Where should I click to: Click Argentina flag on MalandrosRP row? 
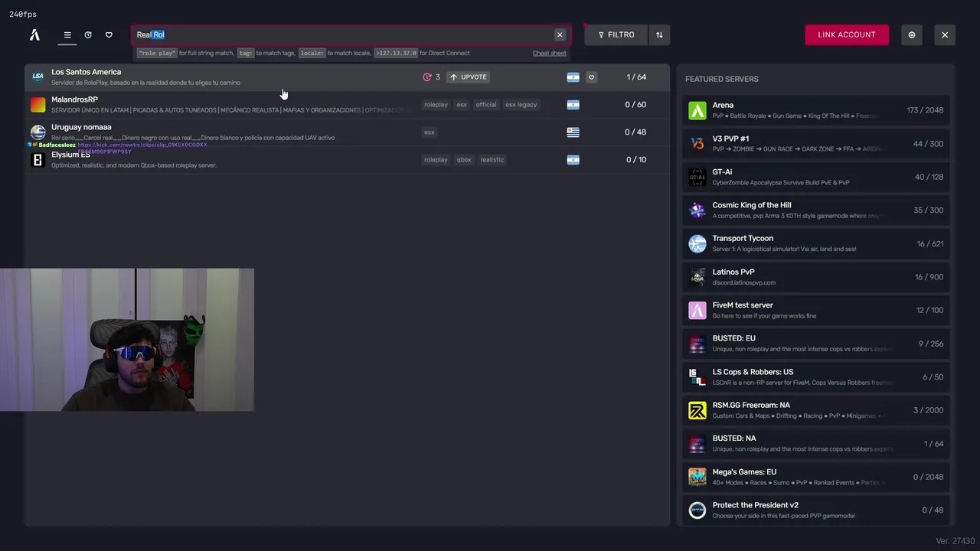(573, 104)
